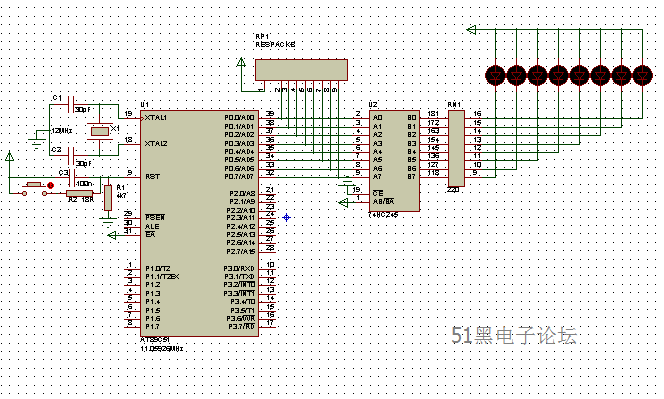The height and width of the screenshot is (399, 664).
Task: Click the ground symbol below R1
Action: pyautogui.click(x=108, y=221)
